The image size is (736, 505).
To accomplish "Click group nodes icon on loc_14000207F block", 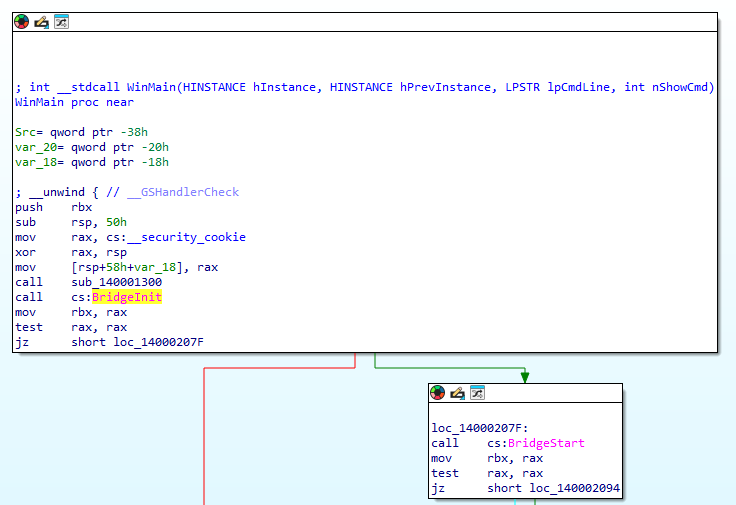I will (x=477, y=393).
